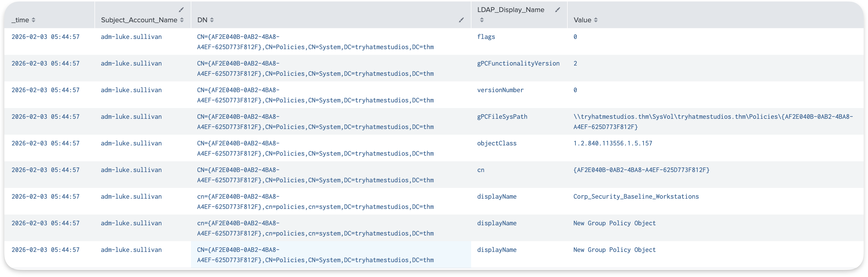868x277 pixels.
Task: Open drill-down options for adm-luke.sullivan value
Action: [x=131, y=37]
